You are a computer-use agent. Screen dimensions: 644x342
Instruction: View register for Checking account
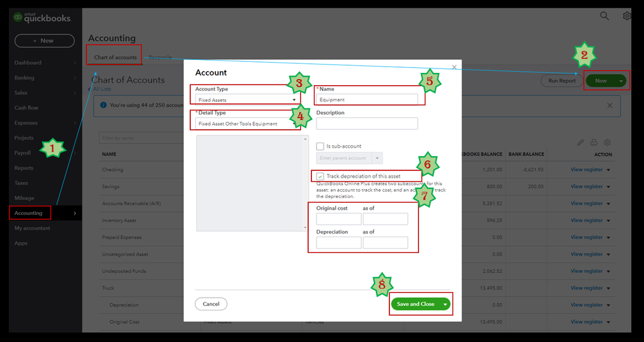587,170
